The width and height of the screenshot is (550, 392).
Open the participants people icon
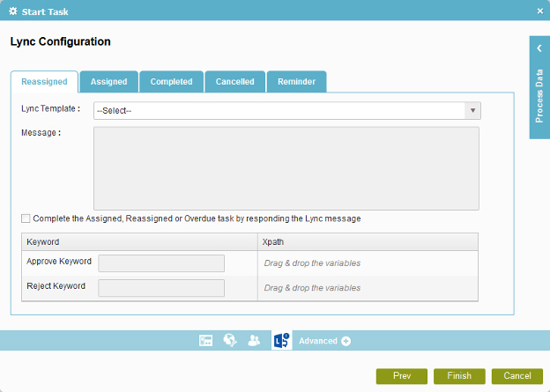pyautogui.click(x=254, y=340)
